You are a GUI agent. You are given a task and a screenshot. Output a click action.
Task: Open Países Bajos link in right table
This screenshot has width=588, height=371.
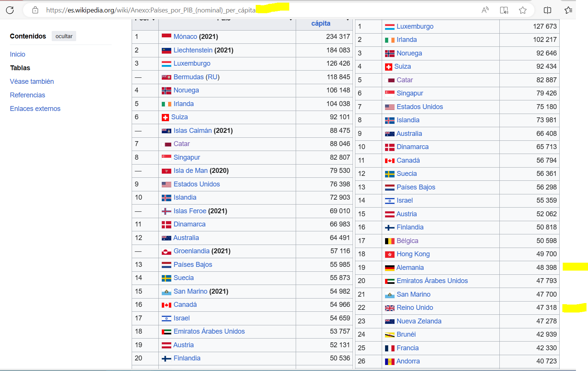coord(416,187)
